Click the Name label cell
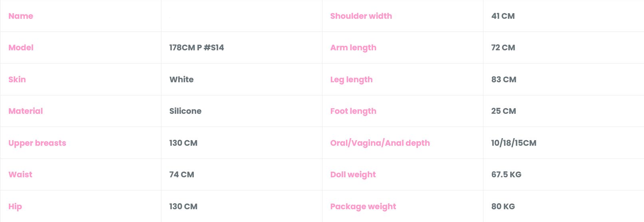 click(21, 16)
